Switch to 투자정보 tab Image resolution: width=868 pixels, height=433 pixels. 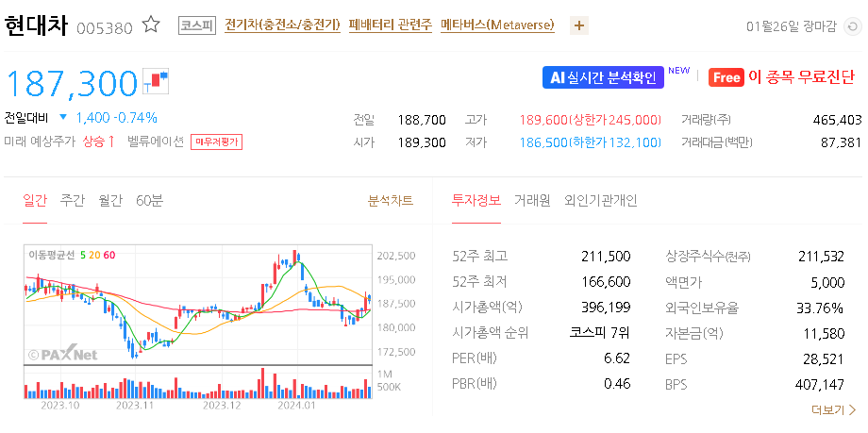point(476,200)
